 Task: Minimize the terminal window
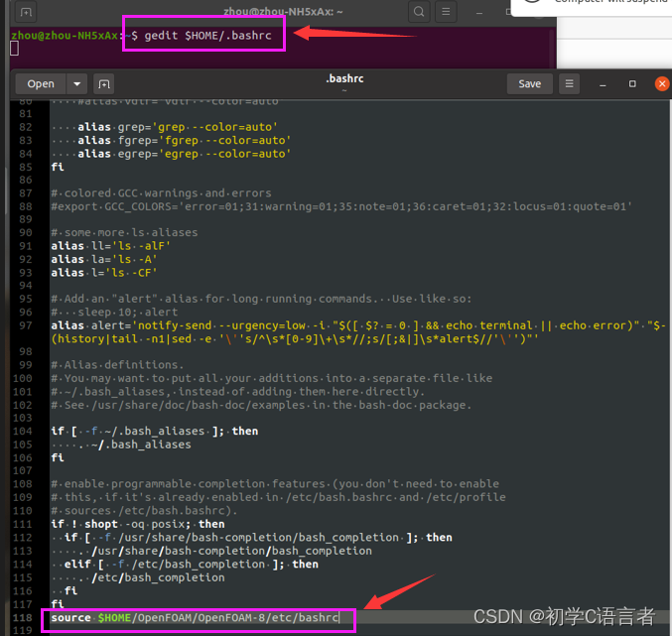click(x=479, y=13)
